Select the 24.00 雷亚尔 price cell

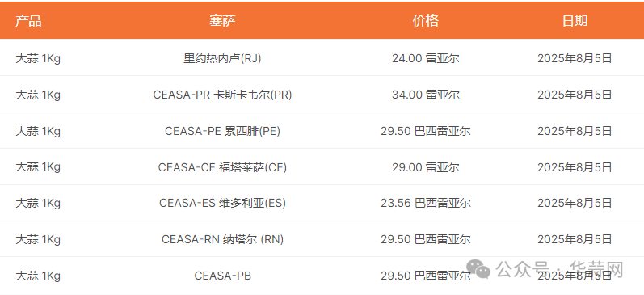click(426, 58)
